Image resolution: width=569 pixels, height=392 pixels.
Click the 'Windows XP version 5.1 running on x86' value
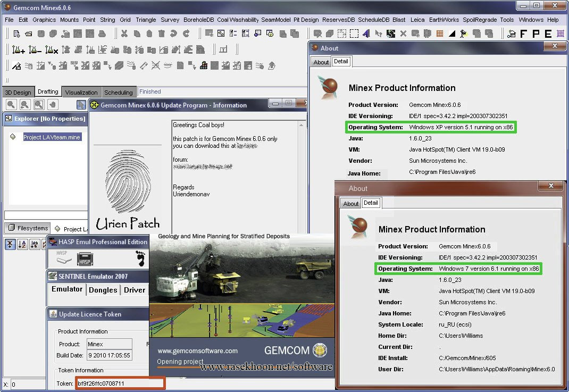coord(461,127)
